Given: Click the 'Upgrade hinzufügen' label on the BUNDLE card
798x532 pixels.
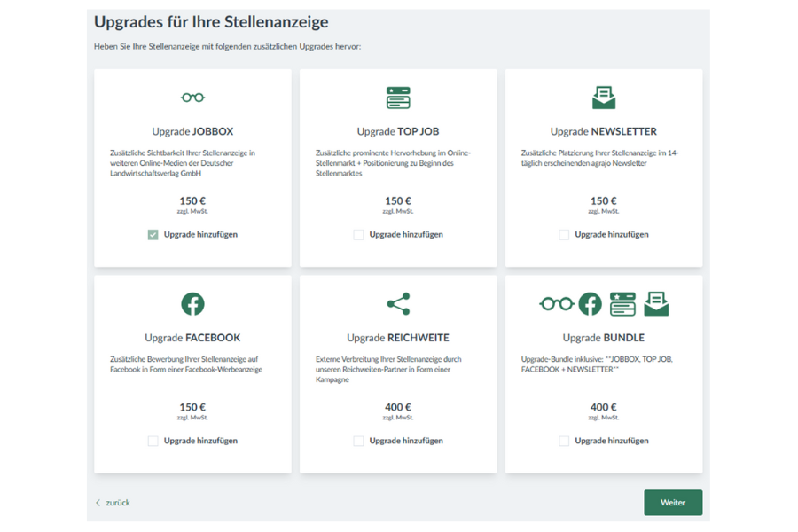Looking at the screenshot, I should [612, 441].
